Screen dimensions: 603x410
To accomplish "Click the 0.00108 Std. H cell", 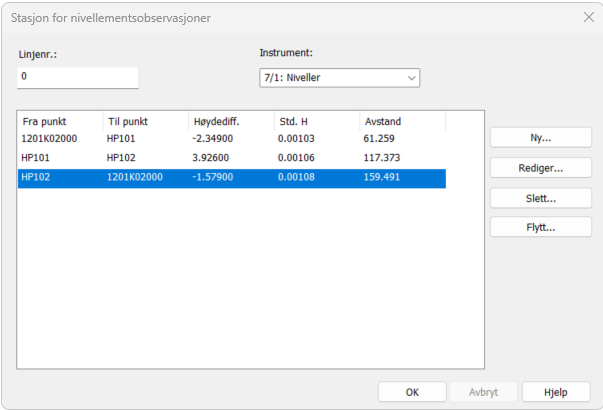I will point(297,178).
